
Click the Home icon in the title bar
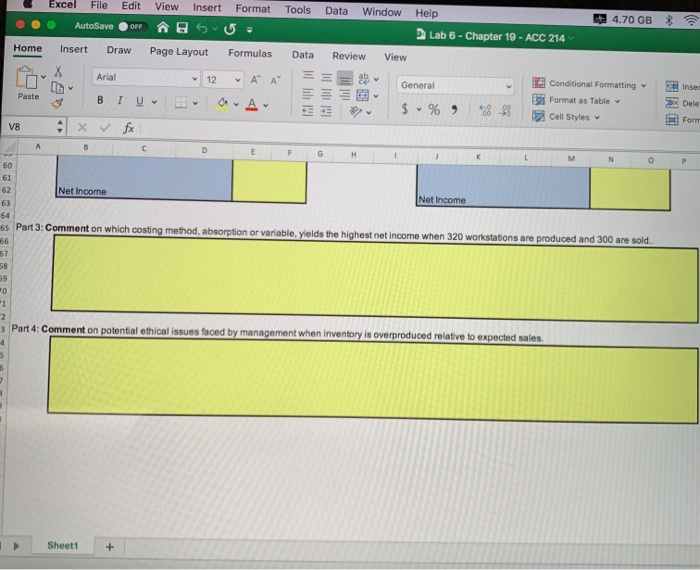[x=162, y=28]
